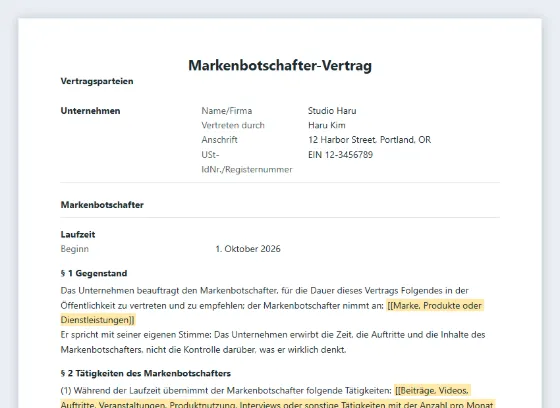Click the USt-IdNr./Registernummer label

247,162
